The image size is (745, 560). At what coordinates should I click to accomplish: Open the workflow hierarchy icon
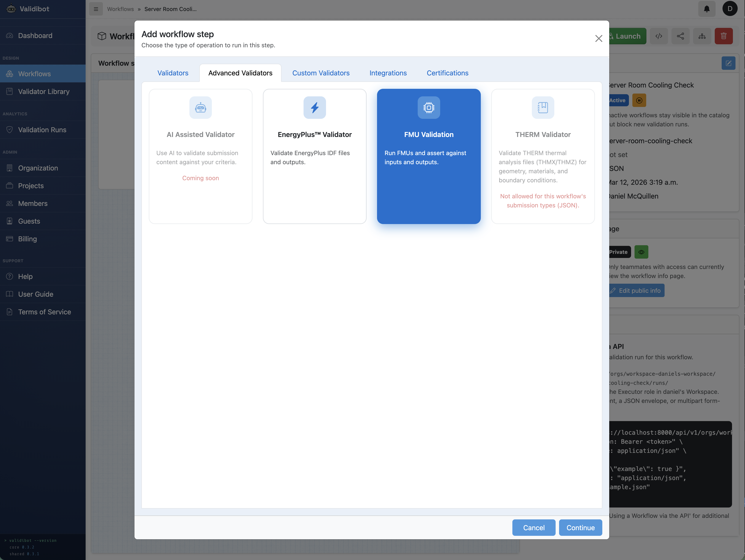702,36
